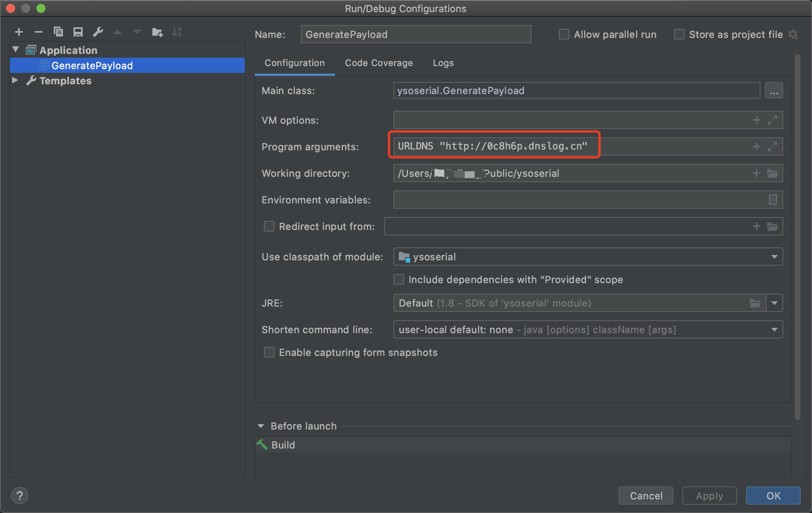Viewport: 812px width, 513px height.
Task: Toggle Redirect input from checkbox
Action: pyautogui.click(x=269, y=227)
